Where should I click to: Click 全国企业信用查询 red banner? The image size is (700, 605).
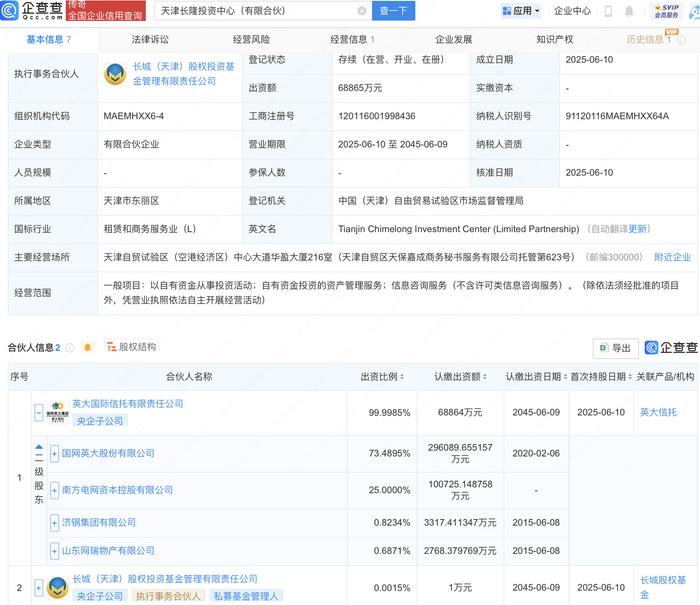click(x=106, y=11)
